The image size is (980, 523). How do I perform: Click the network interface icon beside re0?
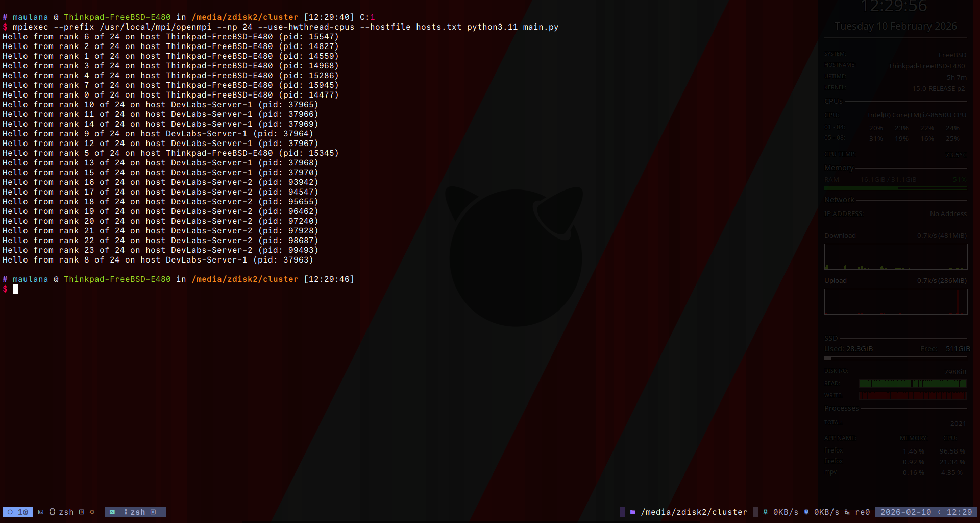coord(847,512)
